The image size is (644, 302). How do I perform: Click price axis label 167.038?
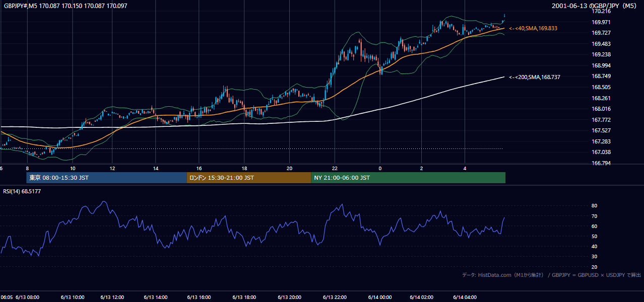click(601, 152)
